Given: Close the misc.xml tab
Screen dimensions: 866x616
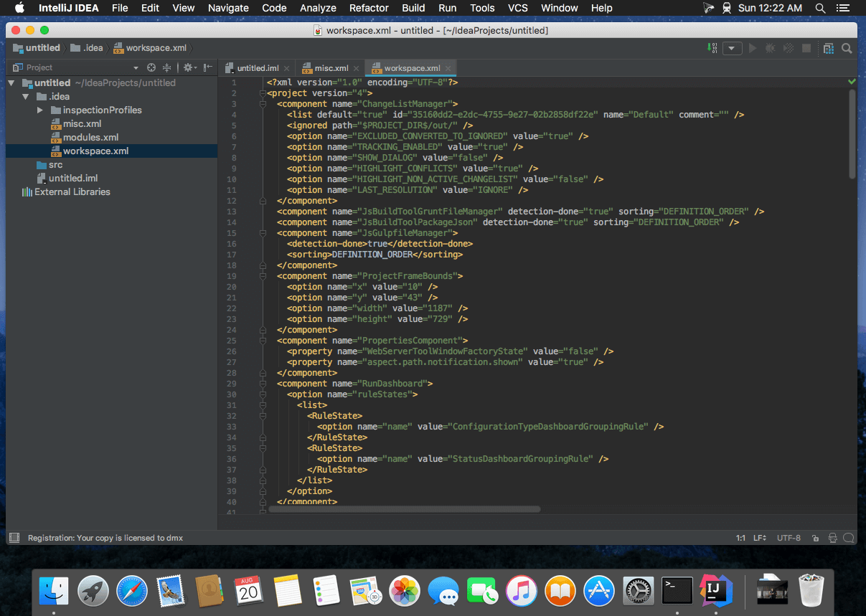Looking at the screenshot, I should [356, 69].
